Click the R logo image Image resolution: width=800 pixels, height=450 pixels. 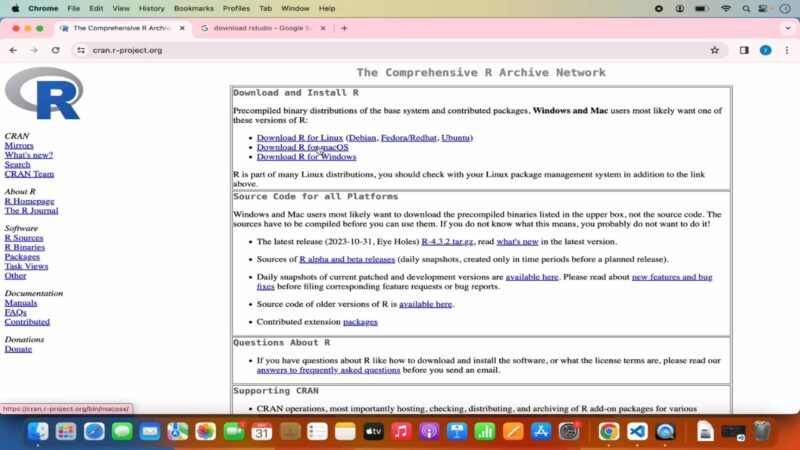pyautogui.click(x=44, y=93)
